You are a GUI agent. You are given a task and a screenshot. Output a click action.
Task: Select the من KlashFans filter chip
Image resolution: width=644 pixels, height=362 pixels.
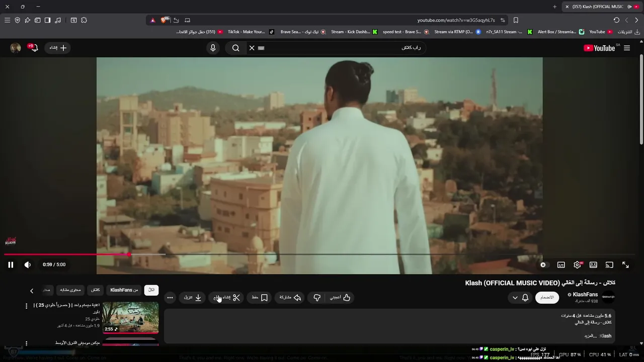pos(124,290)
